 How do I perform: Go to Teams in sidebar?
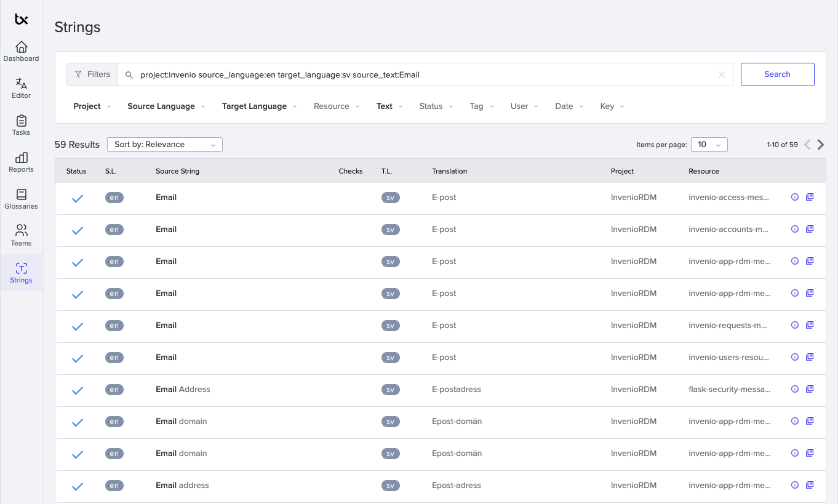pos(21,236)
